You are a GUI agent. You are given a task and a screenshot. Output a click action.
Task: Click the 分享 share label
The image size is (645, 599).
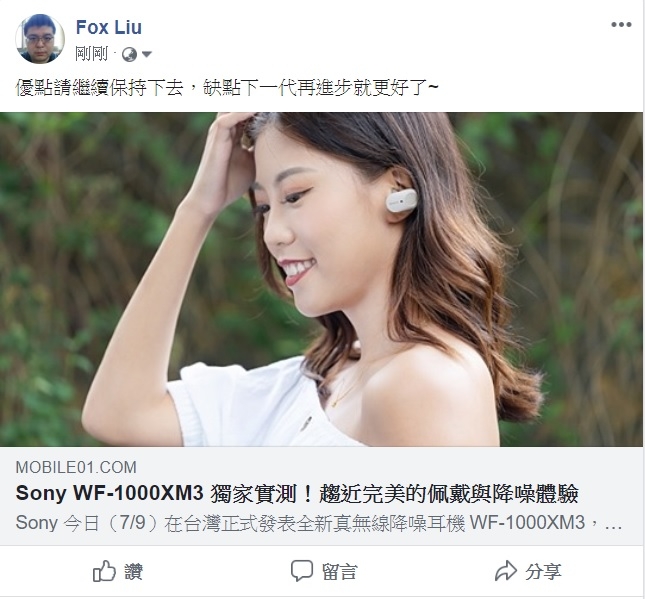543,572
